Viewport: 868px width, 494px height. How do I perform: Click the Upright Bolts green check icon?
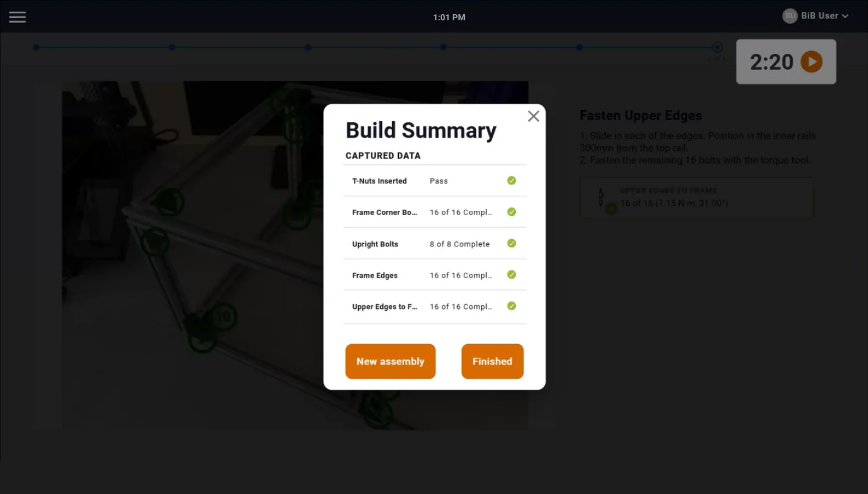click(511, 243)
